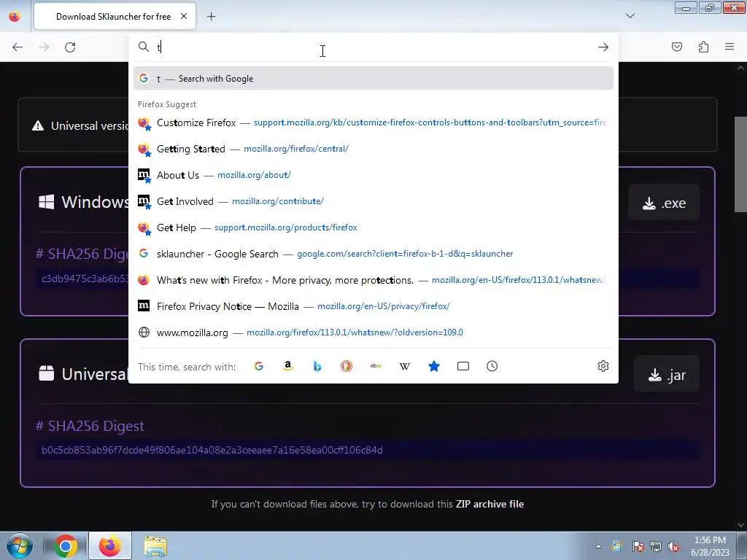The height and width of the screenshot is (560, 747).
Task: Open What's new with Firefox suggestion
Action: click(x=373, y=280)
